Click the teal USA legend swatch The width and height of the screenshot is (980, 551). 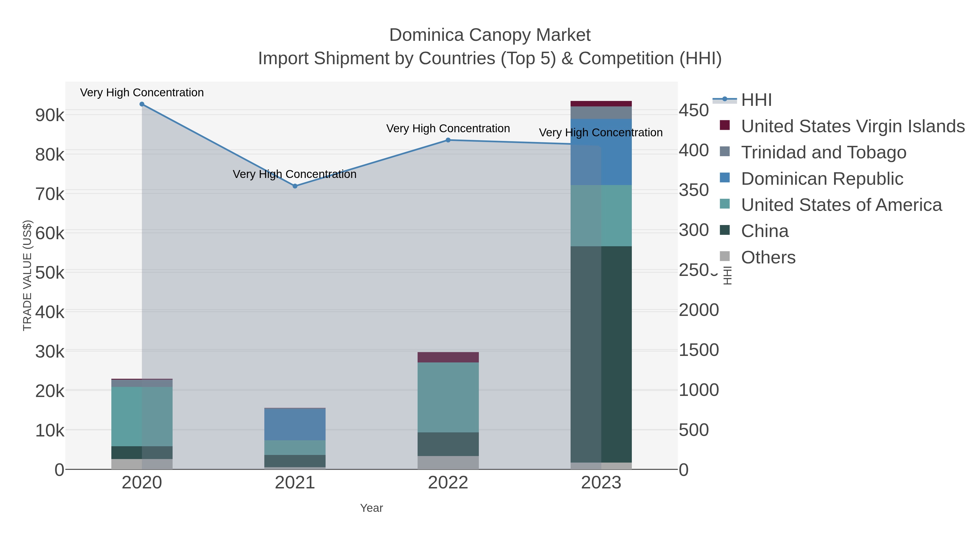pos(725,204)
